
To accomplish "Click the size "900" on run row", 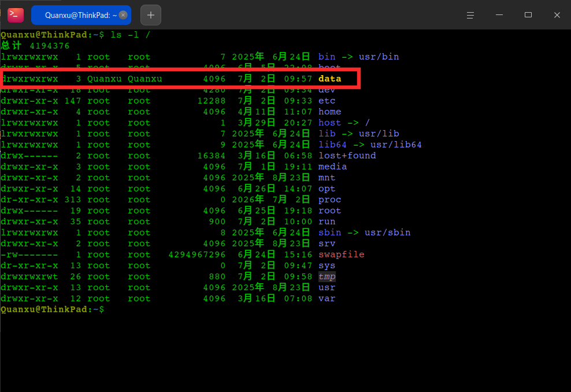I will [x=217, y=221].
